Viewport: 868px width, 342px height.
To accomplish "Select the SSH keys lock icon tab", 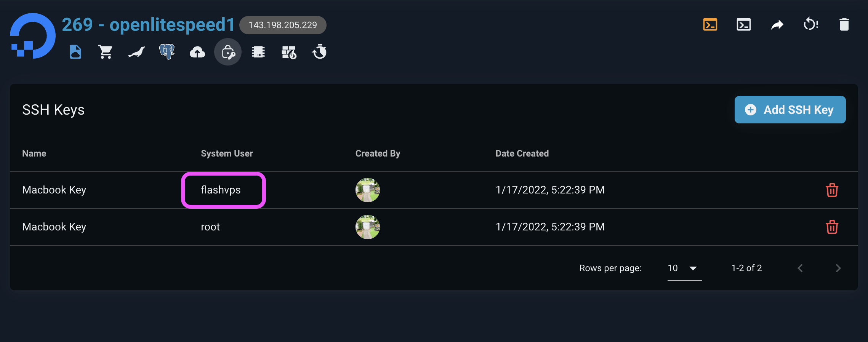I will [x=228, y=52].
